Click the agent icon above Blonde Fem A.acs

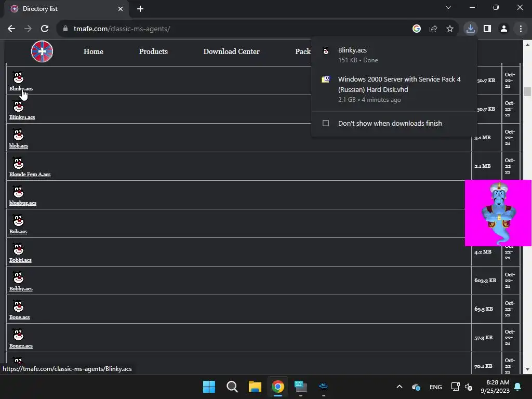coord(18,163)
